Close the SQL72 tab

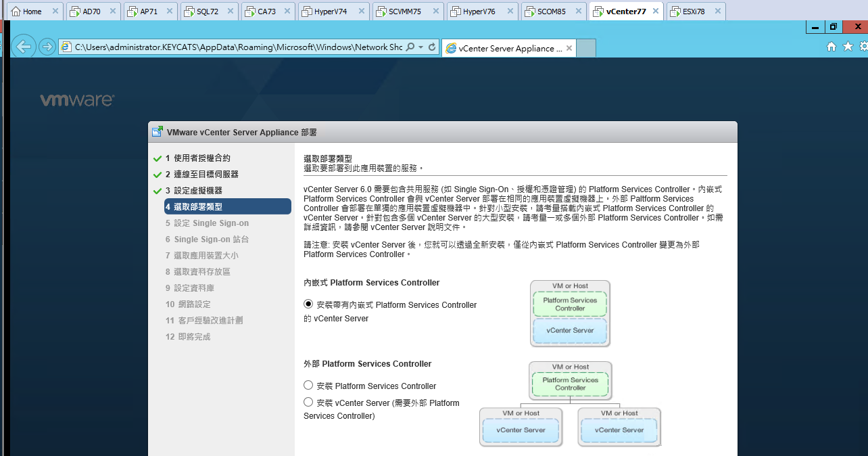point(230,12)
